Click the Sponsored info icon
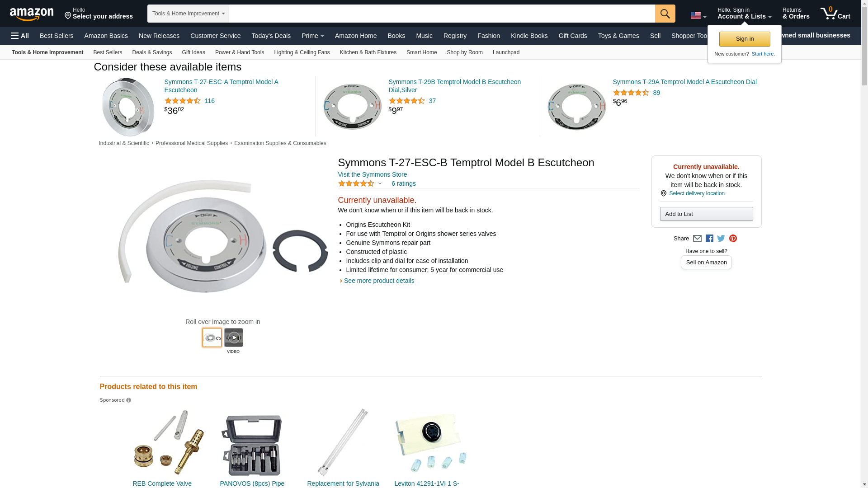Screen dimensions: 868x488 click(129, 400)
